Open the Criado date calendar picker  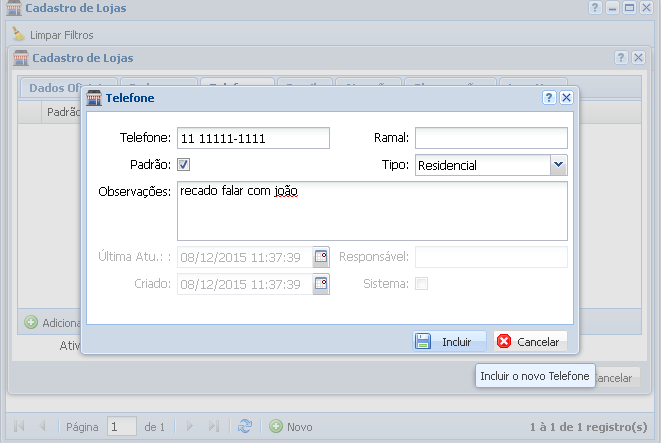tap(320, 284)
